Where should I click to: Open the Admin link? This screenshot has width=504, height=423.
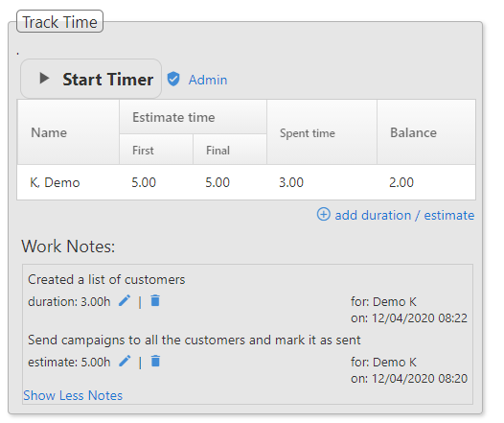(x=208, y=80)
